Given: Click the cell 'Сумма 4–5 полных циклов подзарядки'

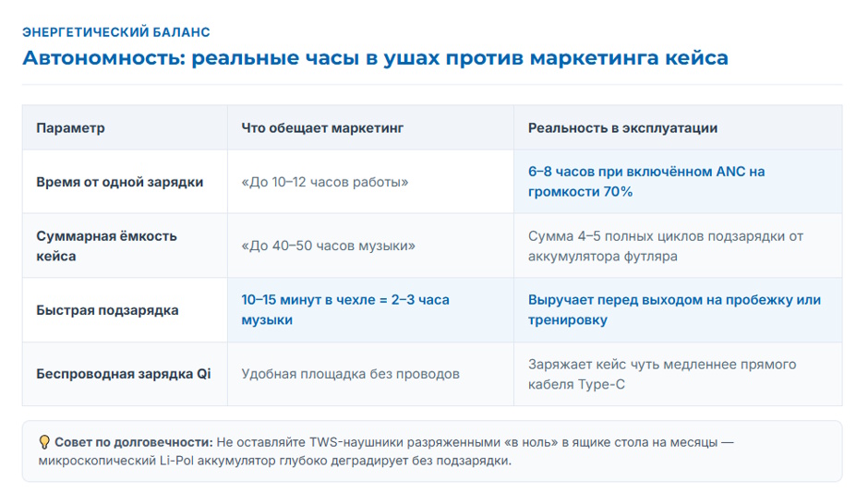Looking at the screenshot, I should tap(678, 246).
